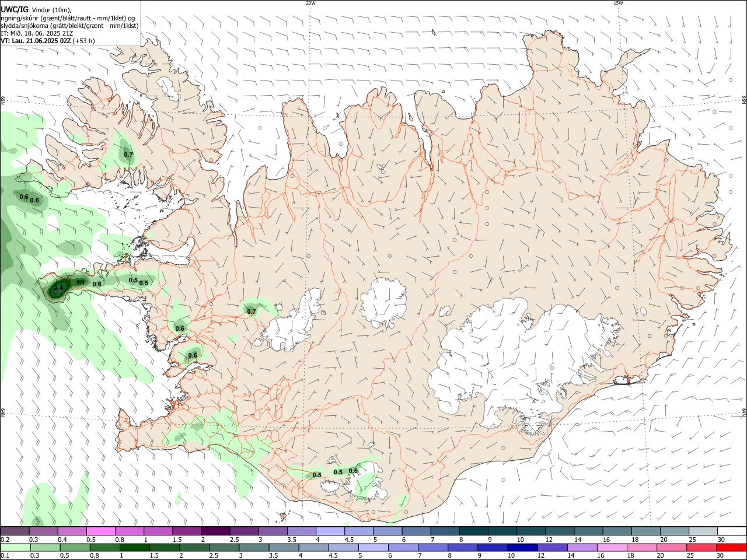This screenshot has width=747, height=560.
Task: Click the 0.1 label on rain scale
Action: coord(5,556)
